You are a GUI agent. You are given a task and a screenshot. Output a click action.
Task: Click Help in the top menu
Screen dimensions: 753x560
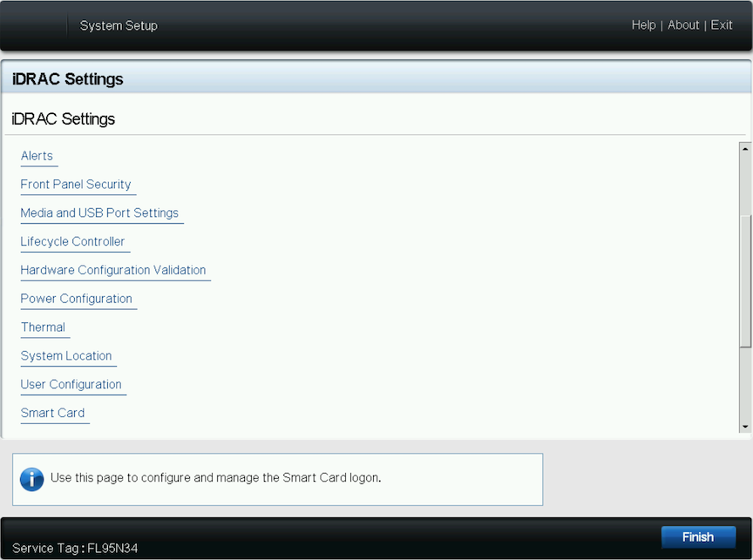(644, 24)
